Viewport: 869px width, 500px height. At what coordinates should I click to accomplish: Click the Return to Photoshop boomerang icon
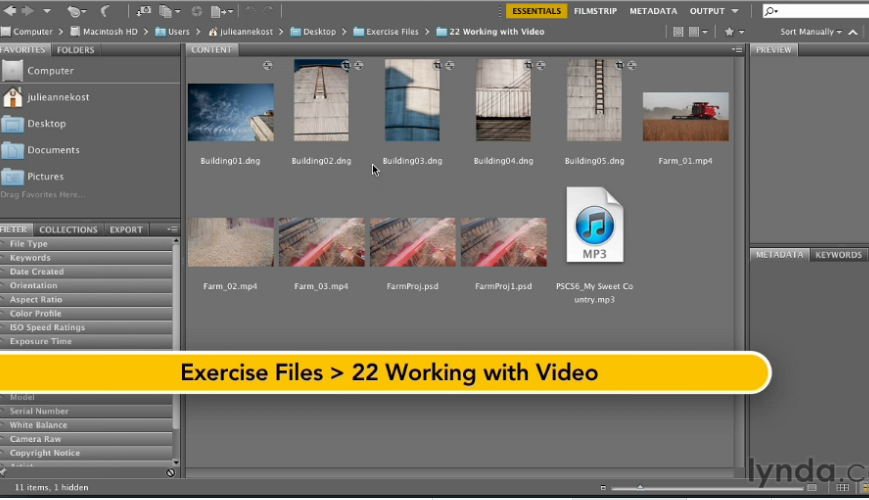tap(105, 11)
